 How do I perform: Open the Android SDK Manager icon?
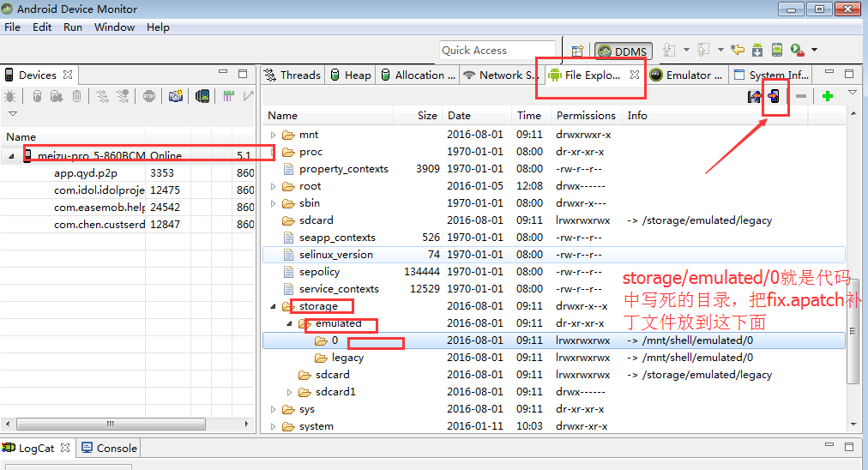pos(757,50)
